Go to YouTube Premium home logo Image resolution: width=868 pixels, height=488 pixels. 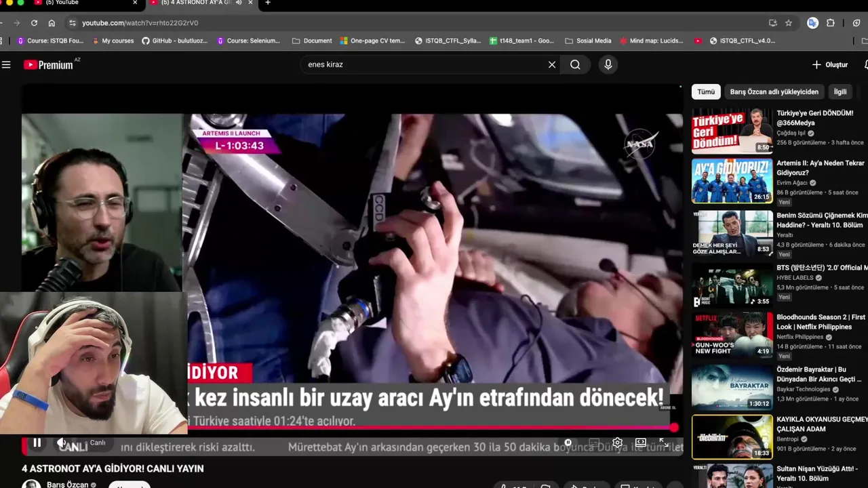tap(48, 64)
